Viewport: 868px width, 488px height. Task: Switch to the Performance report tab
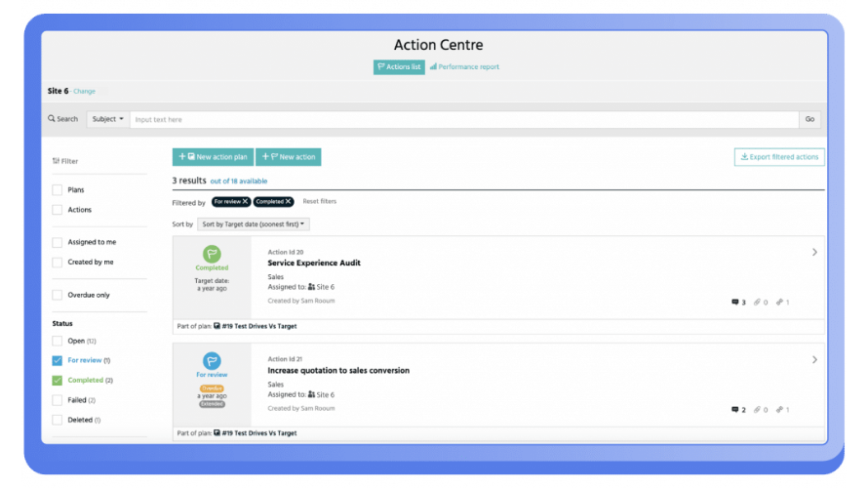point(464,67)
